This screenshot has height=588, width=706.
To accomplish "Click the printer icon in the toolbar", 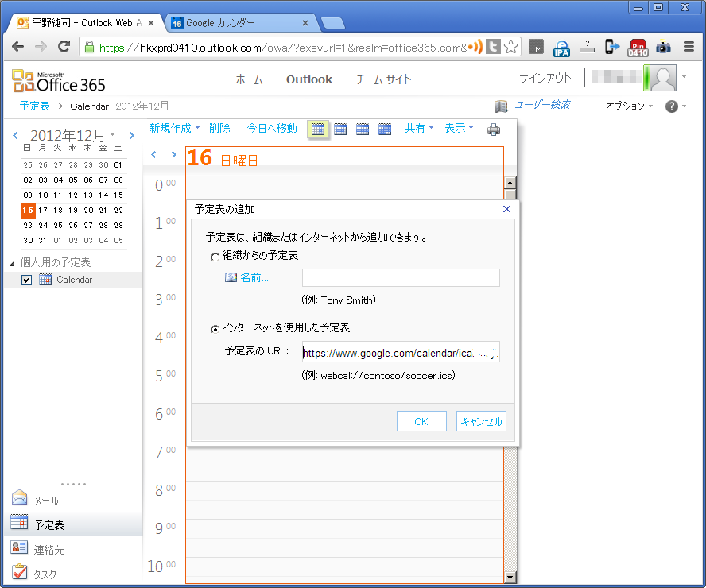I will pyautogui.click(x=494, y=130).
